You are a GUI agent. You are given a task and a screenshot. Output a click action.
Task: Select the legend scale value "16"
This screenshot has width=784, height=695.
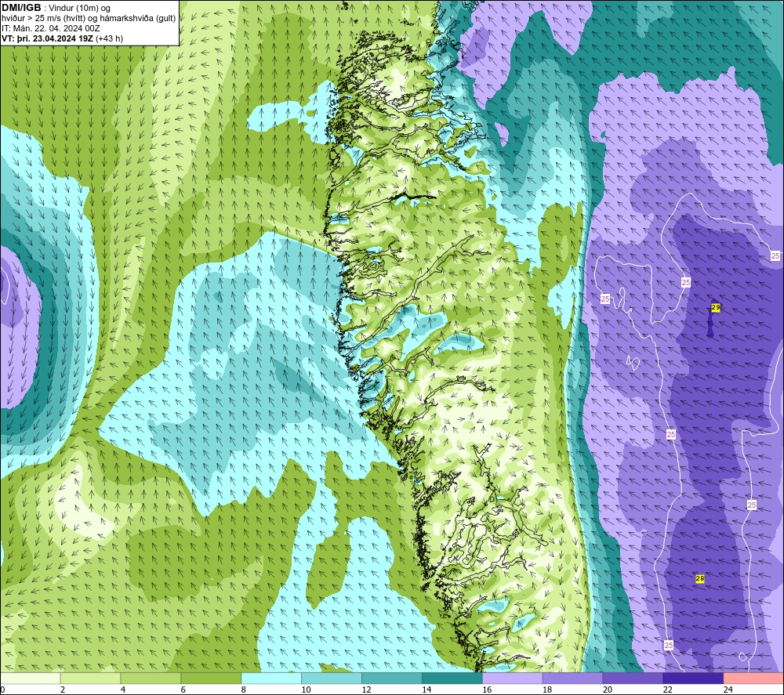(x=487, y=690)
